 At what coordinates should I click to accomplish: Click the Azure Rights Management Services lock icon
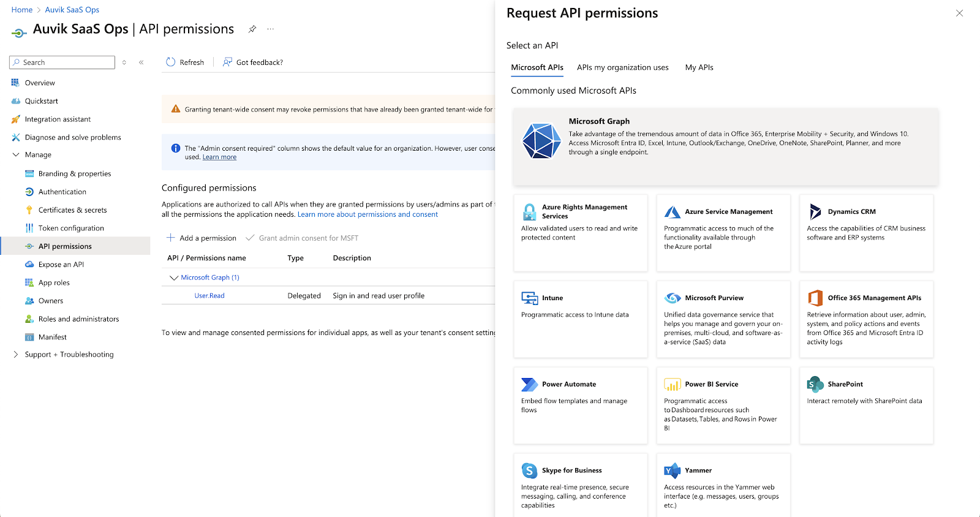coord(530,212)
